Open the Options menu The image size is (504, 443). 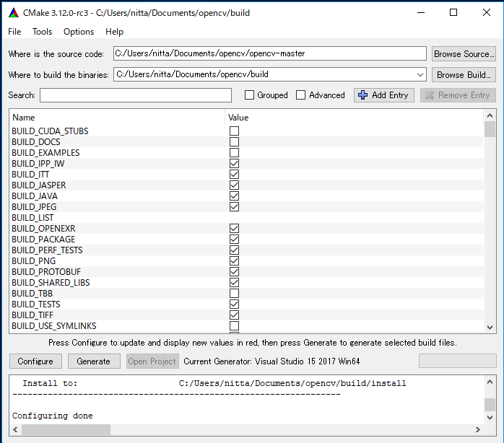tap(79, 32)
